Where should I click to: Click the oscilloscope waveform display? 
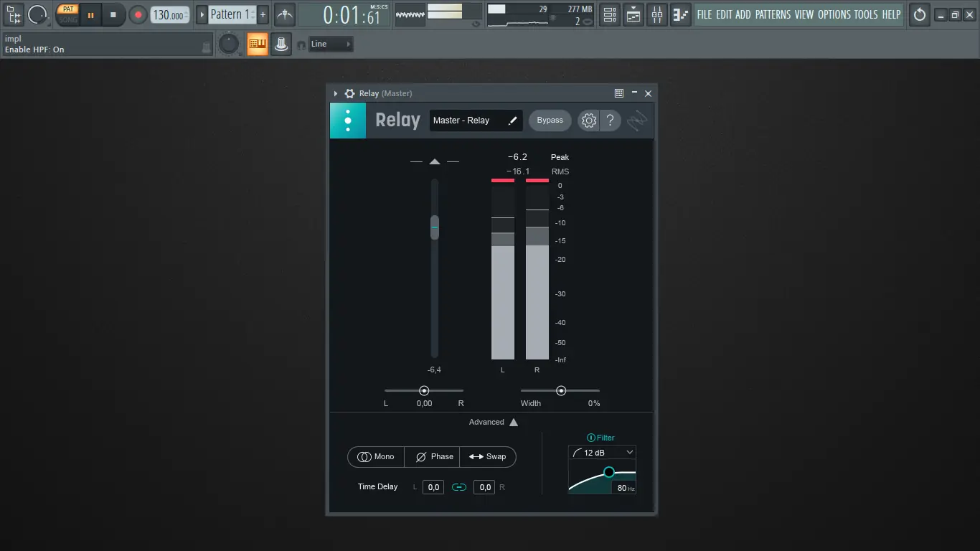pyautogui.click(x=410, y=14)
